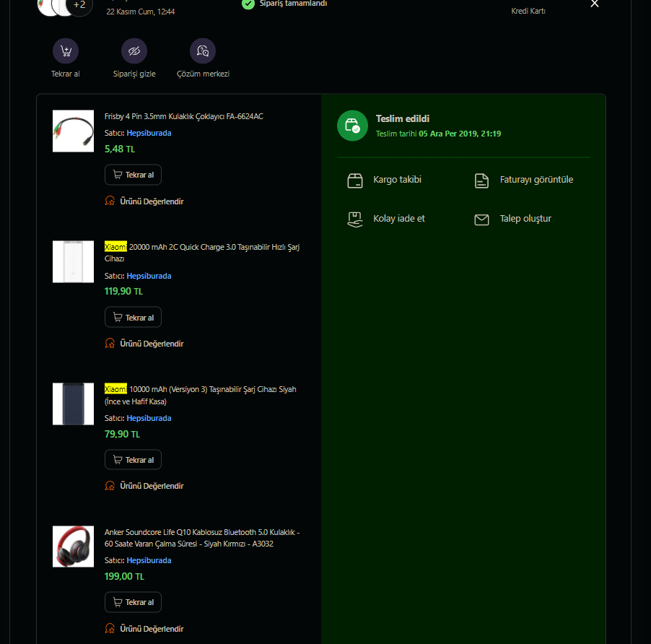Click the +2 more items badge
This screenshot has height=644, width=651.
[79, 5]
